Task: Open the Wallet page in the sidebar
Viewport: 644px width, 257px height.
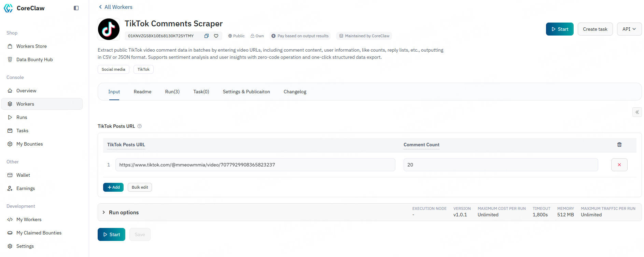Action: point(23,175)
